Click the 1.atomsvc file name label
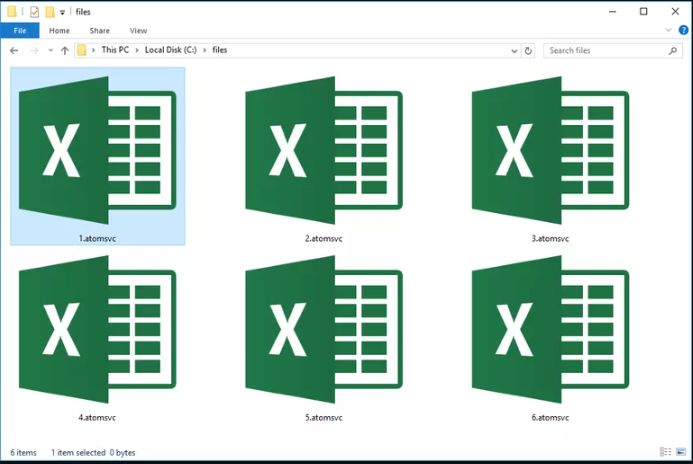This screenshot has height=464, width=693. 97,239
